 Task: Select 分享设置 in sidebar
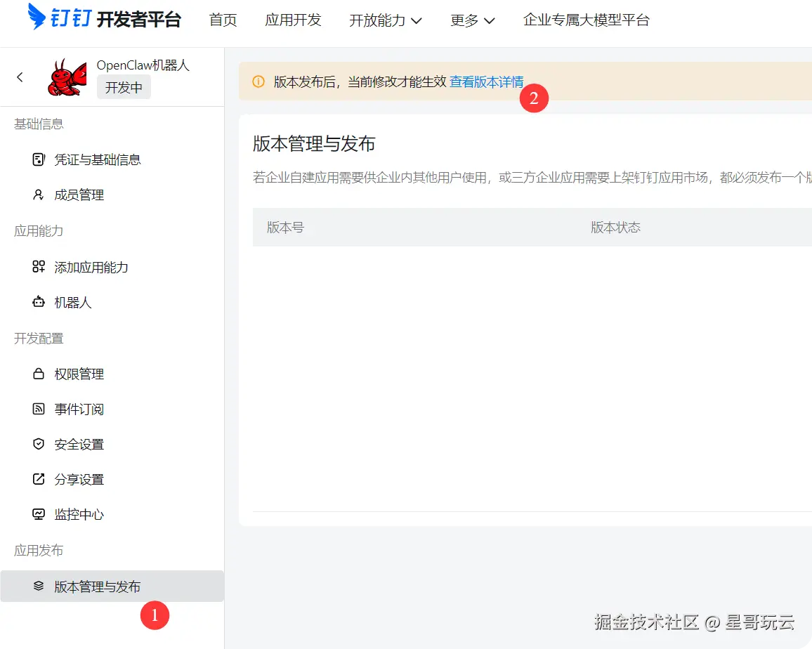(79, 480)
